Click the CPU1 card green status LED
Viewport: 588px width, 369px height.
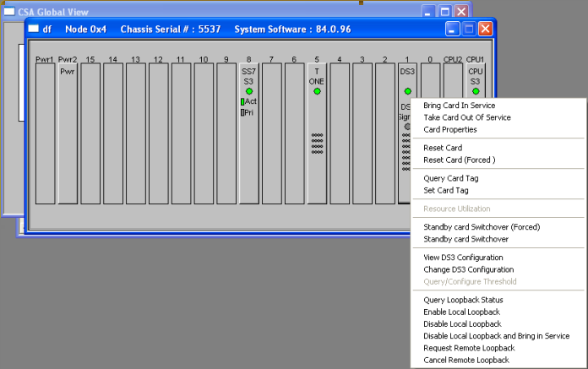(476, 91)
